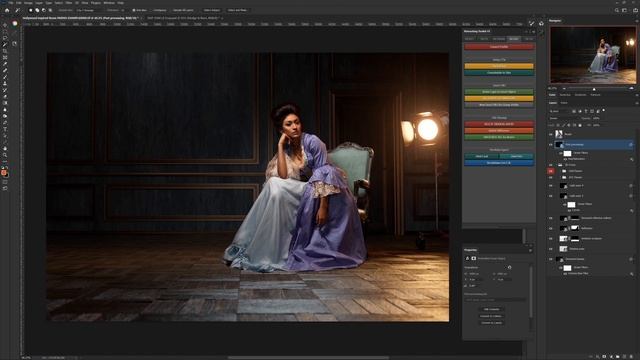The width and height of the screenshot is (640, 360).
Task: Select the Eraser tool
Action: pyautogui.click(x=5, y=97)
